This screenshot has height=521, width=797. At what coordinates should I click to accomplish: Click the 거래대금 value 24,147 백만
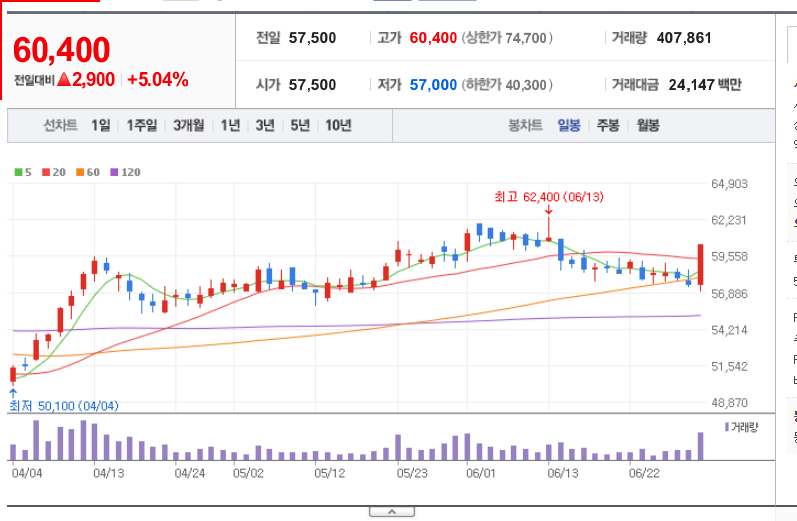pyautogui.click(x=705, y=84)
